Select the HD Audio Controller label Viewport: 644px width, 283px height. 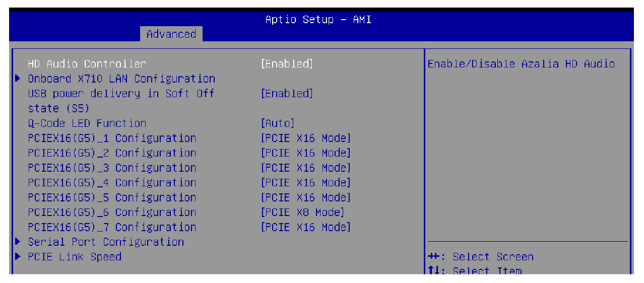tap(87, 64)
